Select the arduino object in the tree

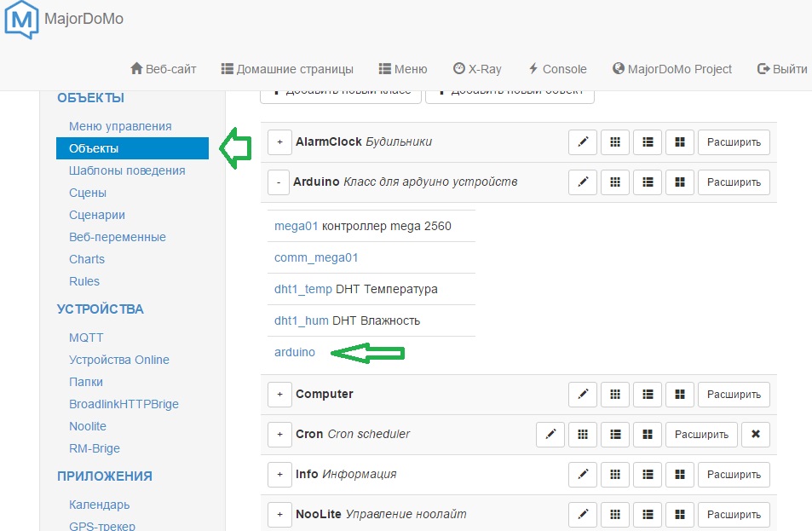point(295,352)
